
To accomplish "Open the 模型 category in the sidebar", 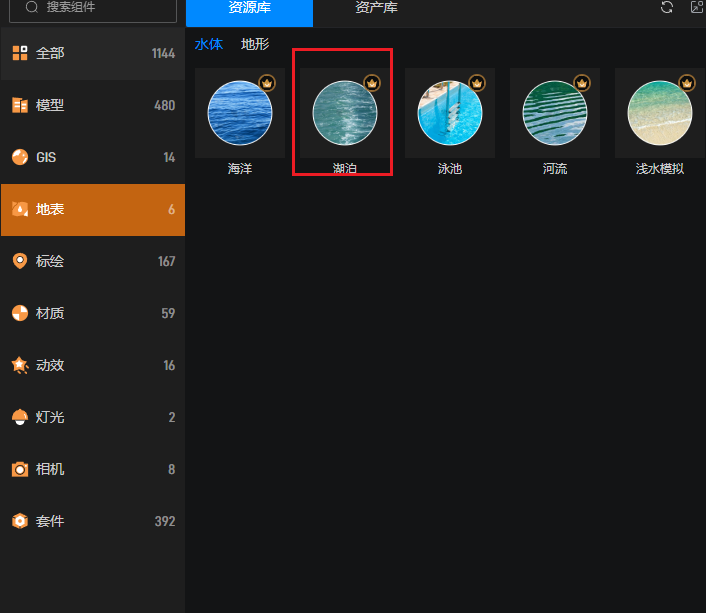I will click(92, 105).
